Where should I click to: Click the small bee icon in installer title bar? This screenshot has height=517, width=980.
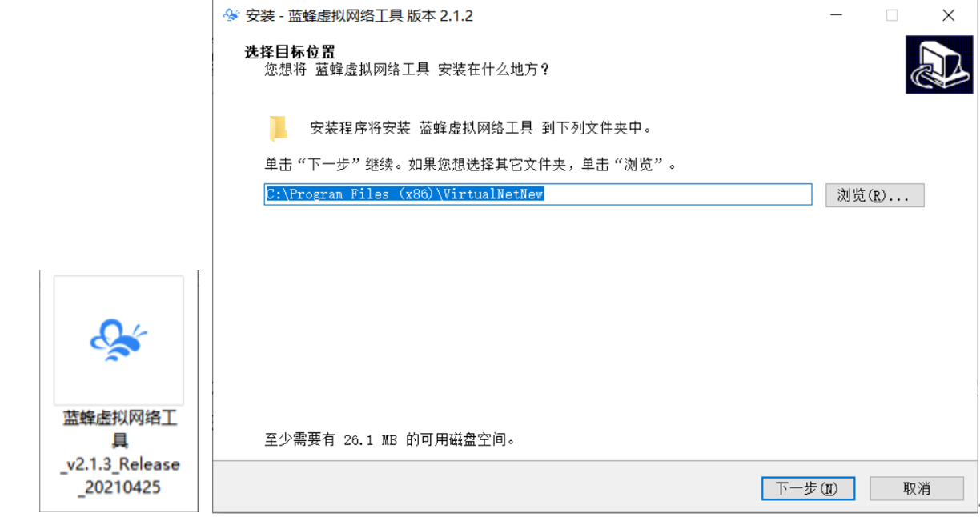coord(231,15)
